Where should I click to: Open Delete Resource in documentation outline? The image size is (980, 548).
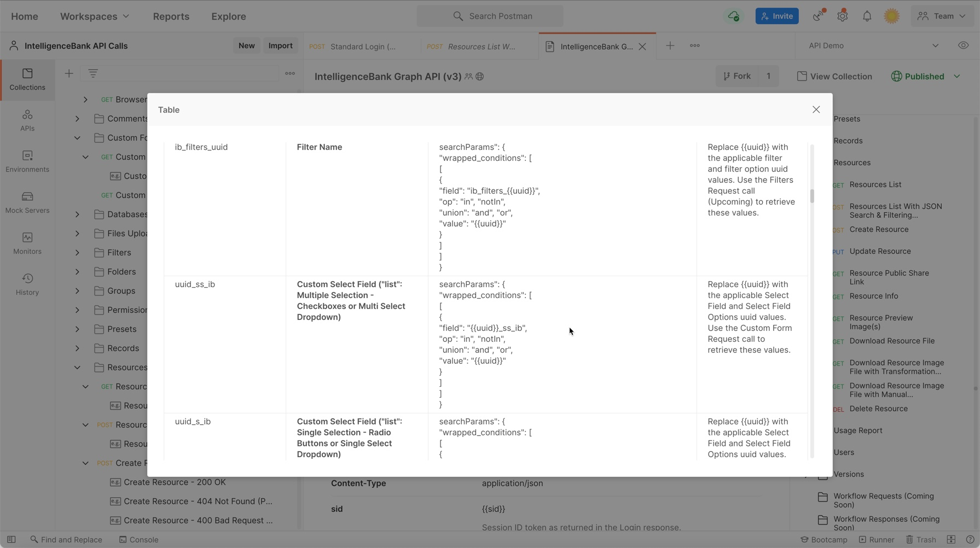pyautogui.click(x=878, y=409)
